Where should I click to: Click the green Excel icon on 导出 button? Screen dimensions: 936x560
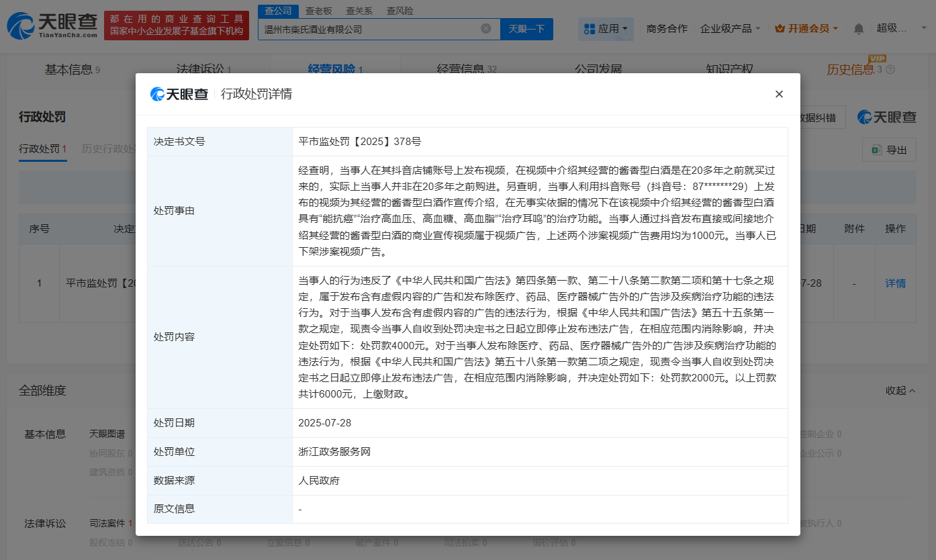(874, 149)
